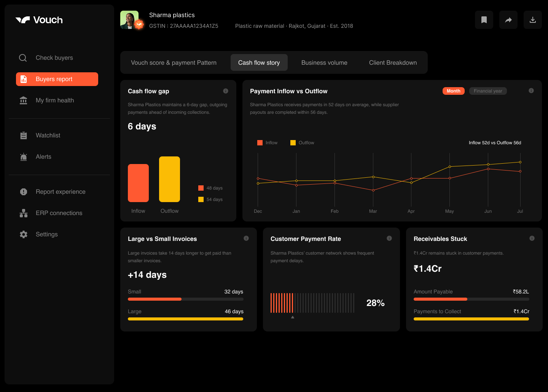Click the Watchlist clipboard icon
This screenshot has height=392, width=548.
(x=24, y=135)
